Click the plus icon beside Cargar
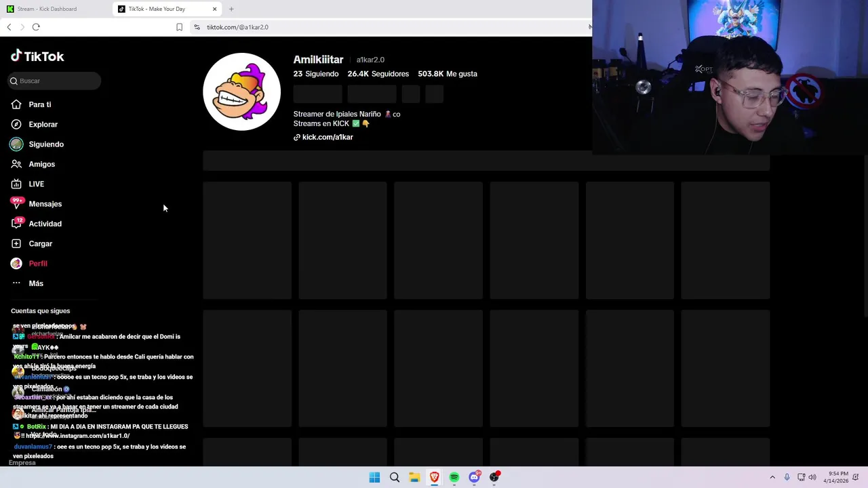 tap(16, 243)
